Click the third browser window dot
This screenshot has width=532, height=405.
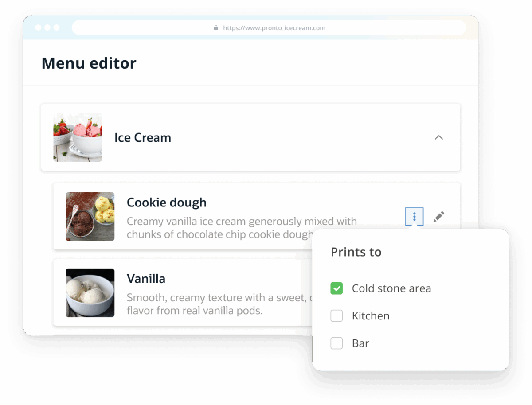coord(56,27)
